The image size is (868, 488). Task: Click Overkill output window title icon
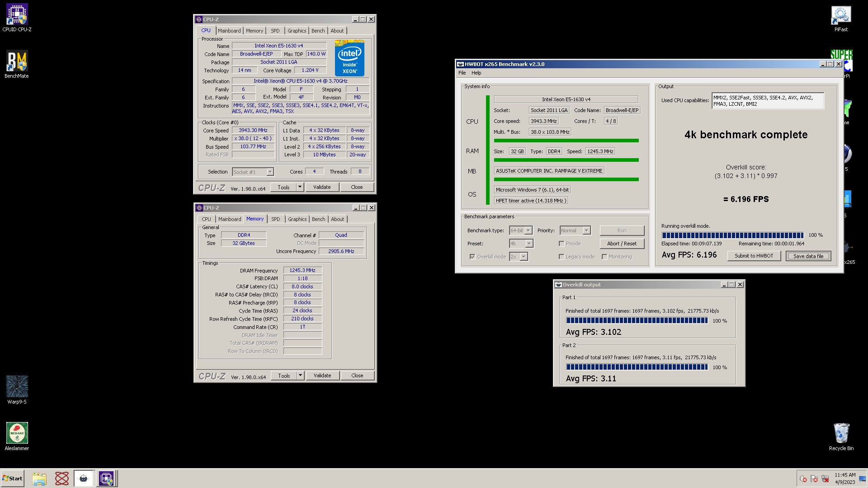pyautogui.click(x=558, y=285)
